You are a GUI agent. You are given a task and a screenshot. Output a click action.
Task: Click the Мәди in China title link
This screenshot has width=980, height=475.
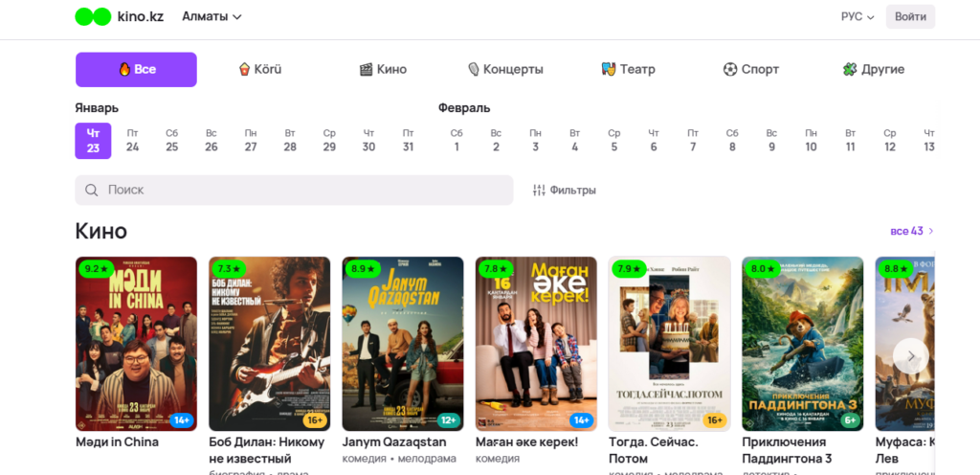pos(117,441)
